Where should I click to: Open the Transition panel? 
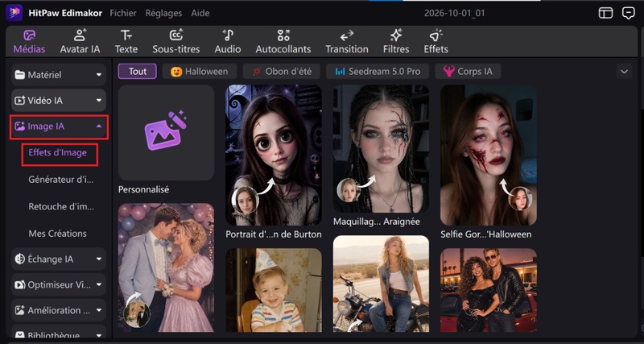(x=347, y=42)
